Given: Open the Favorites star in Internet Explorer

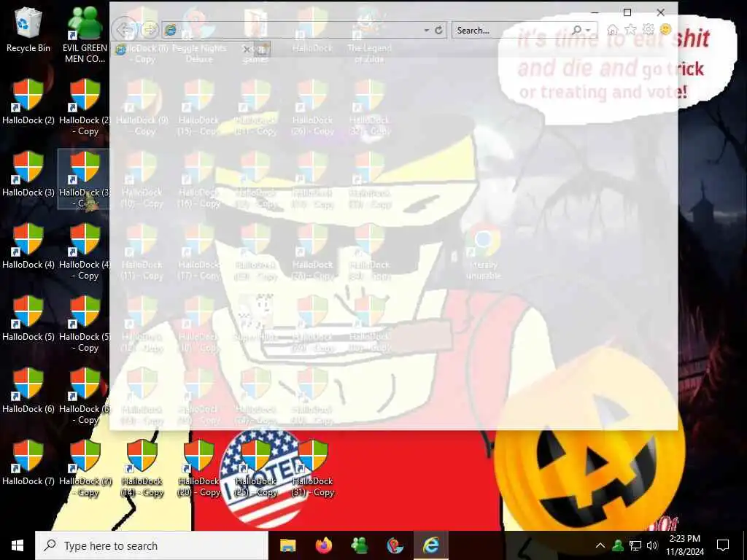Looking at the screenshot, I should coord(630,30).
